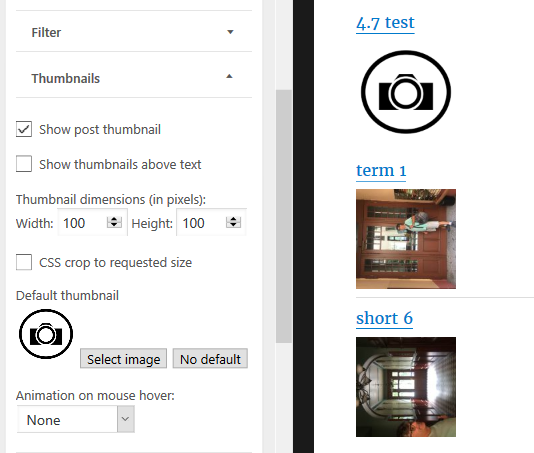Open the Animation on mouse hover dropdown
The width and height of the screenshot is (534, 453).
click(76, 419)
